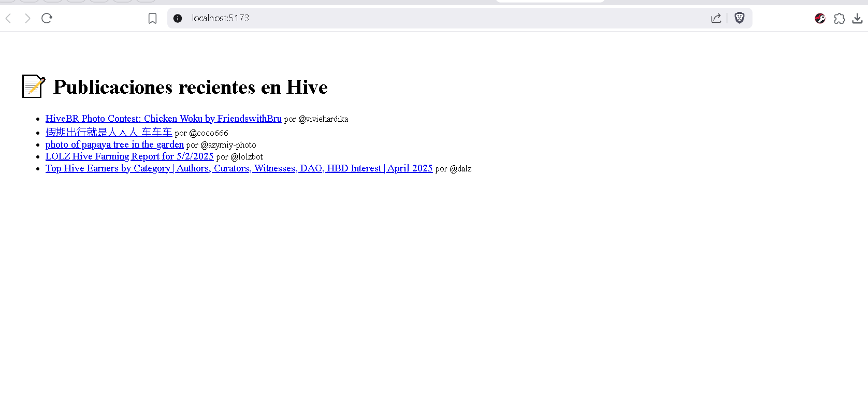868x405 pixels.
Task: Click author text 'por @coco666'
Action: tap(201, 133)
